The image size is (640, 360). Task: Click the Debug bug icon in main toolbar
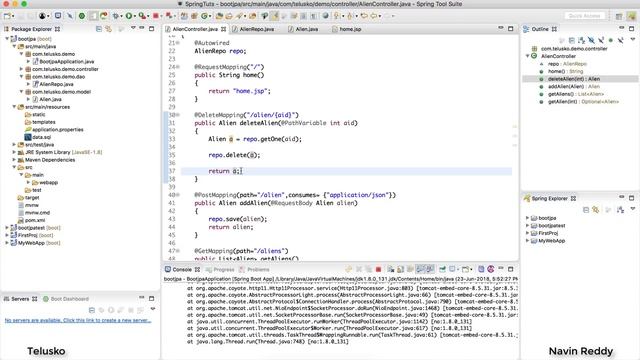coord(116,16)
